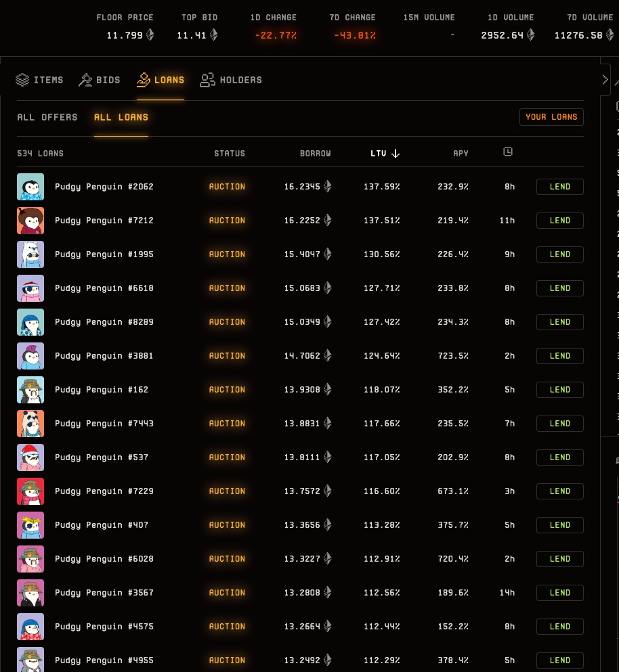The image size is (619, 672).
Task: Open Pudgy Penguin #3567 thumbnail
Action: tap(30, 593)
